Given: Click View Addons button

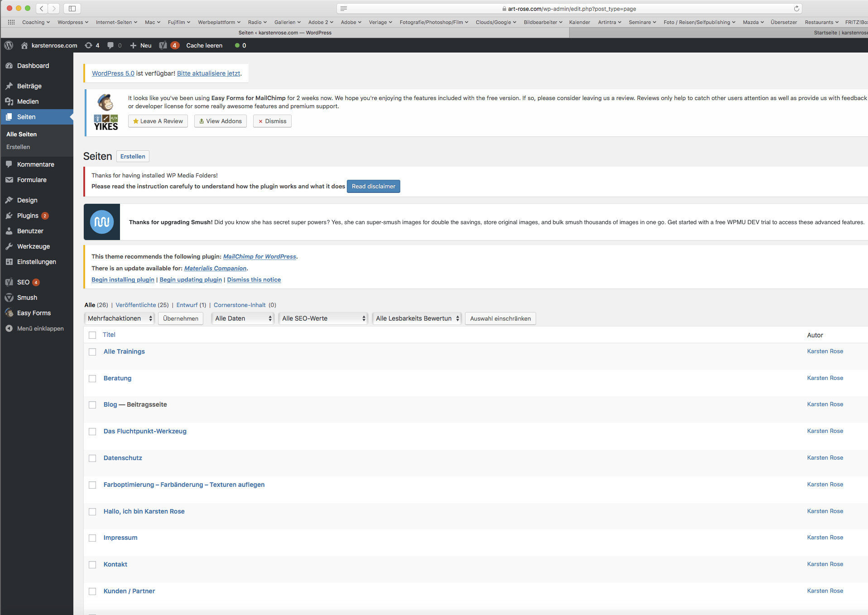Looking at the screenshot, I should 221,121.
